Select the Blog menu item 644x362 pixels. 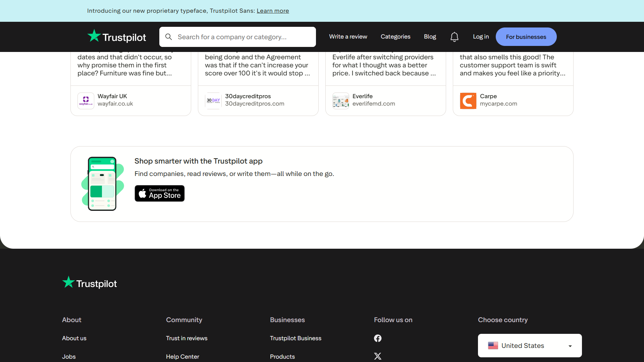point(430,37)
